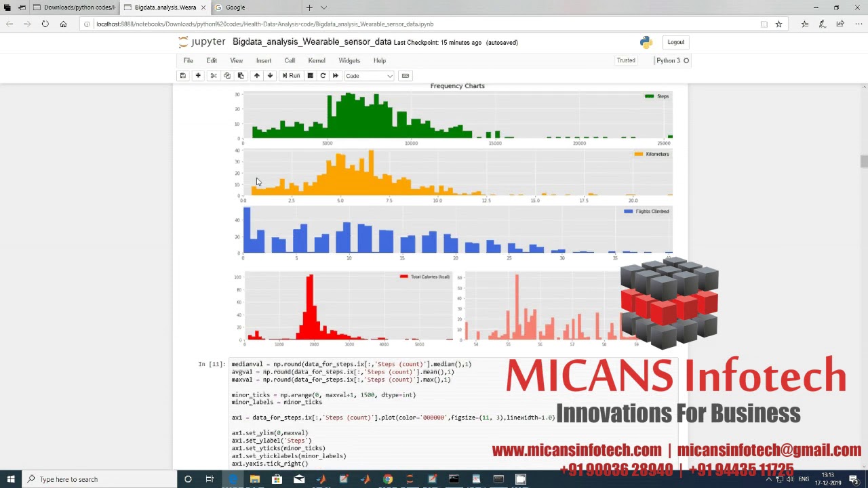Open the Widgets menu

coord(349,60)
